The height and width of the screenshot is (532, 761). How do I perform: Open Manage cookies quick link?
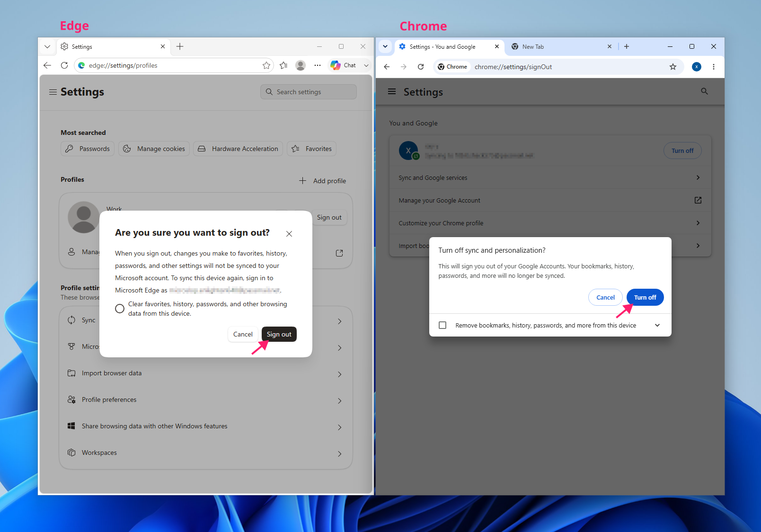[x=154, y=149]
